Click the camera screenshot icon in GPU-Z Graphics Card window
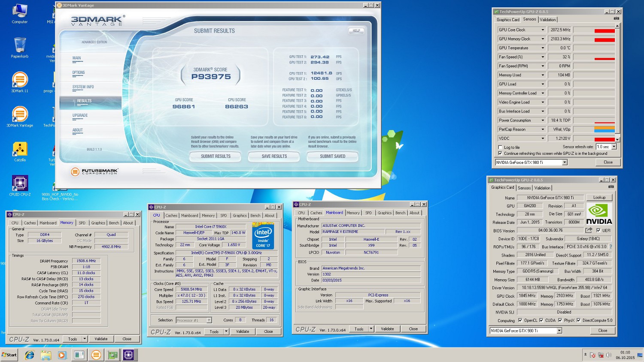The width and height of the screenshot is (644, 362). 611,187
